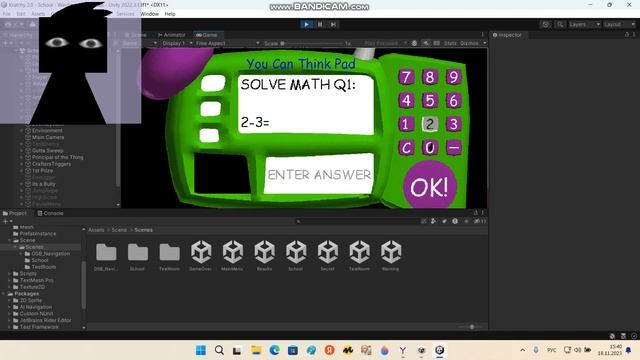Open the Display 1 dropdown
The height and width of the screenshot is (360, 640).
pos(177,43)
